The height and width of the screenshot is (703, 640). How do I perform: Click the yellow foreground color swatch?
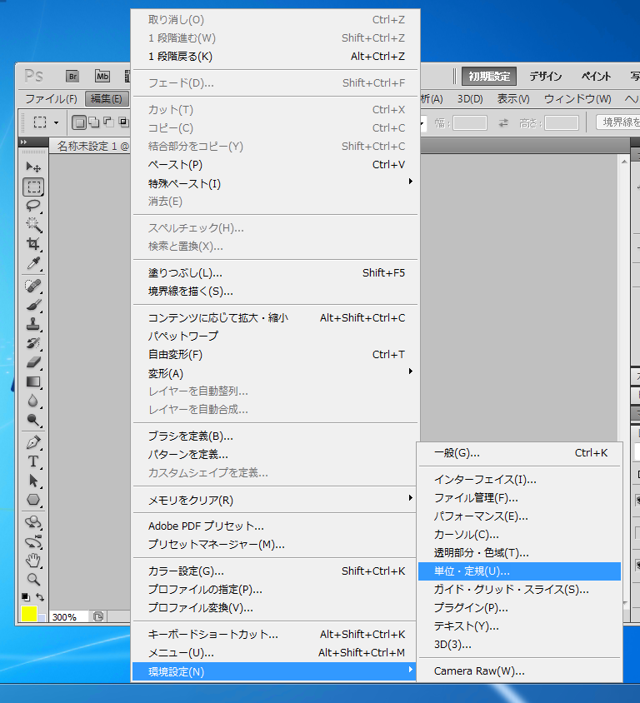pyautogui.click(x=29, y=614)
